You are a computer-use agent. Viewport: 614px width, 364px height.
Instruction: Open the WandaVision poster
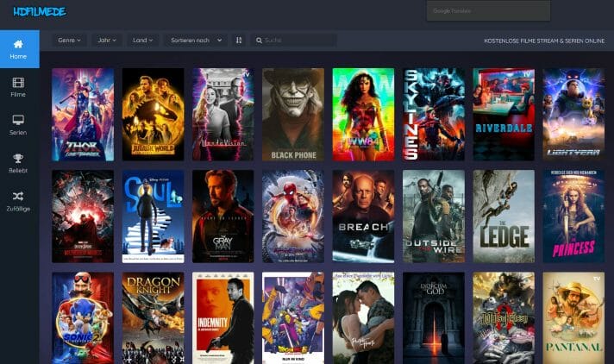tap(223, 115)
